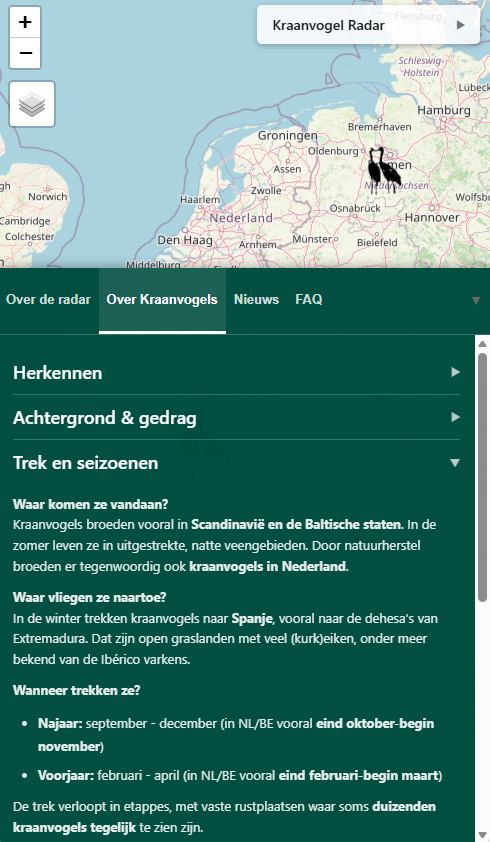The width and height of the screenshot is (490, 842).
Task: Expand Achtergrond & gedrag section
Action: point(236,418)
